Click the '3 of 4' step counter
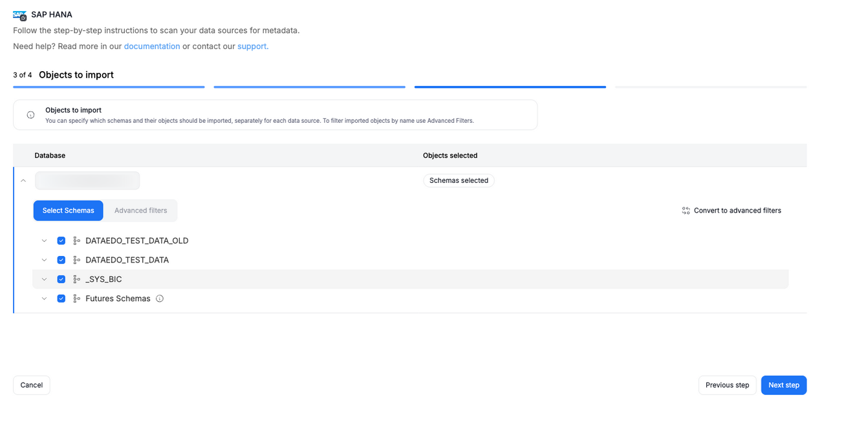 tap(23, 75)
